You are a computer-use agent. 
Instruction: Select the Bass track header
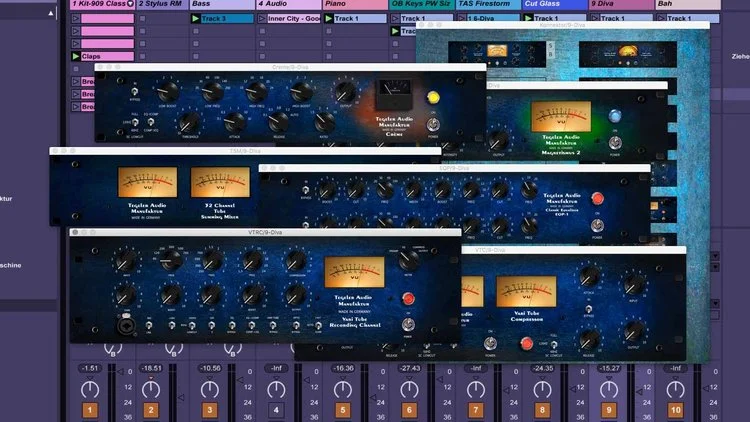point(222,4)
